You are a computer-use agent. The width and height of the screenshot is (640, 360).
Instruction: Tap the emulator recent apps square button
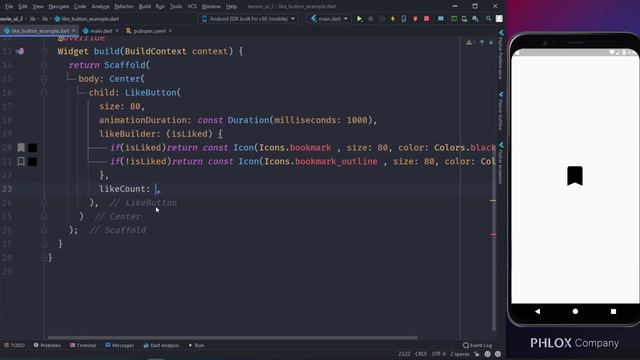coord(613,311)
